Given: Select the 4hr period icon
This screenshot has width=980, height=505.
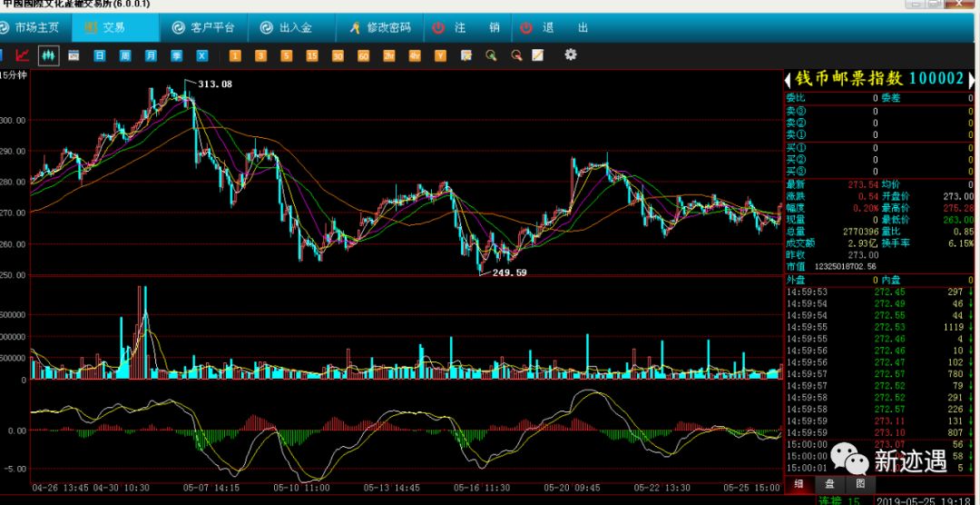Looking at the screenshot, I should (x=415, y=55).
